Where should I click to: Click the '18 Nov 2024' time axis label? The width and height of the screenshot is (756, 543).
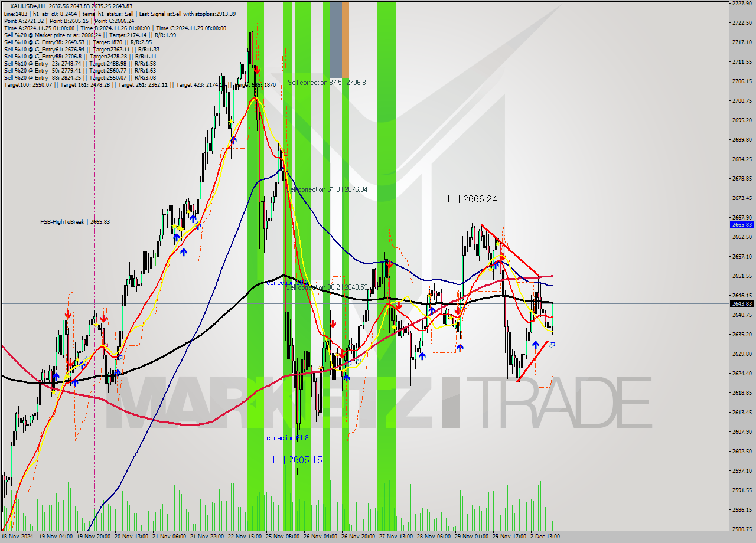pos(18,537)
